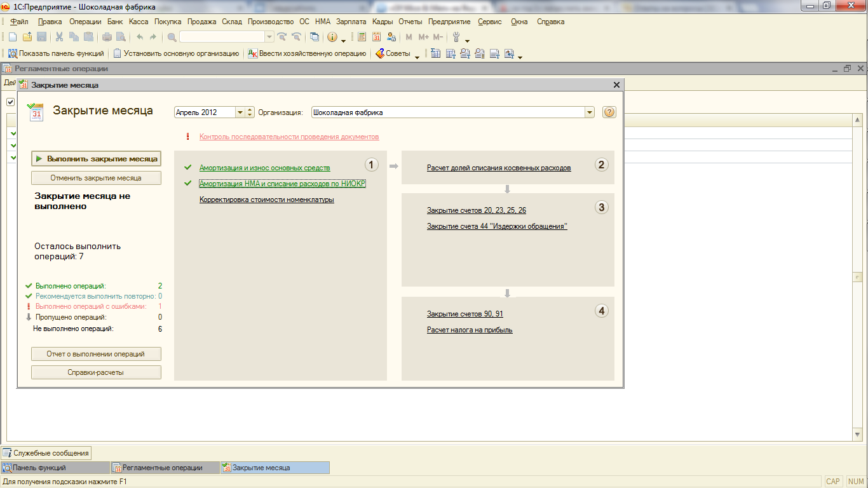
Task: Open Расчет долей списания косвенных расходов link
Action: pyautogui.click(x=499, y=168)
